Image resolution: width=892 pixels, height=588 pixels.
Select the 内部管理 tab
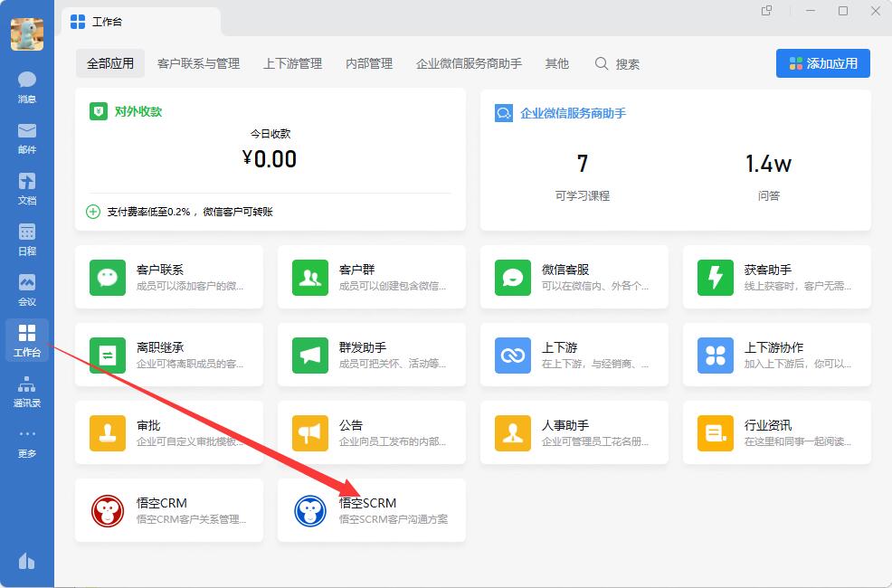coord(369,63)
